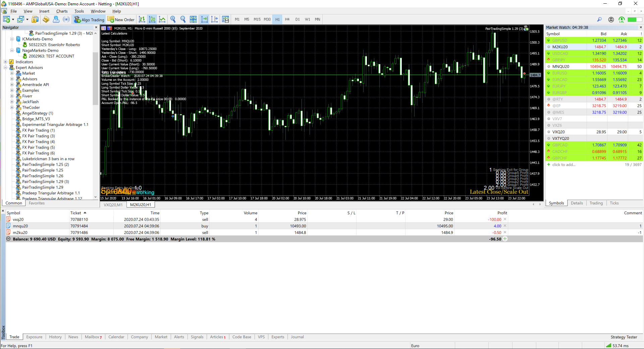Open the account profile icon

611,19
